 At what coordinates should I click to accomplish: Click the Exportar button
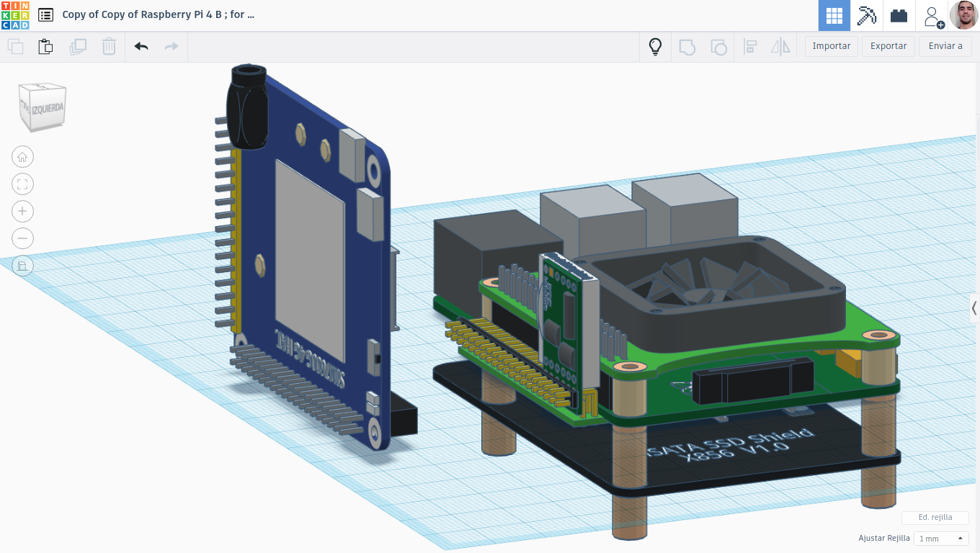(888, 46)
